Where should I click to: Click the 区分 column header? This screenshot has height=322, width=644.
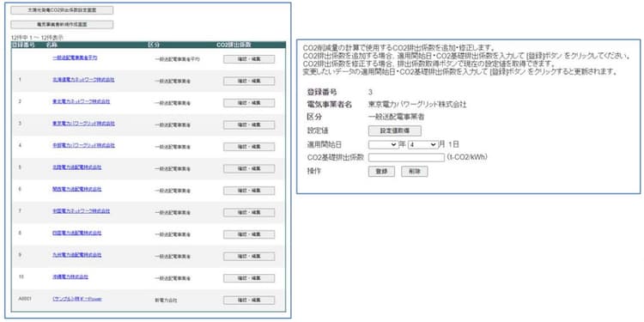coord(153,45)
